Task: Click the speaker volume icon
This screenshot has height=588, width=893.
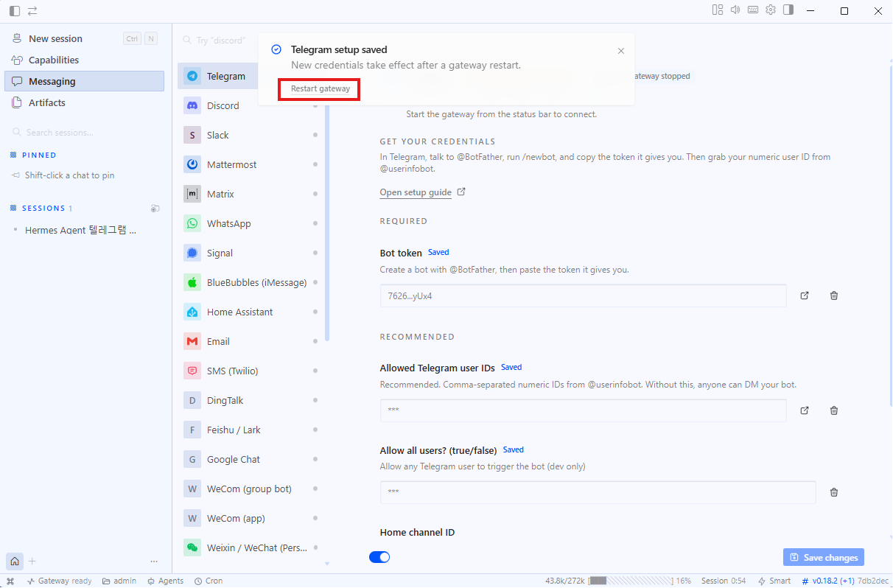Action: pyautogui.click(x=735, y=10)
